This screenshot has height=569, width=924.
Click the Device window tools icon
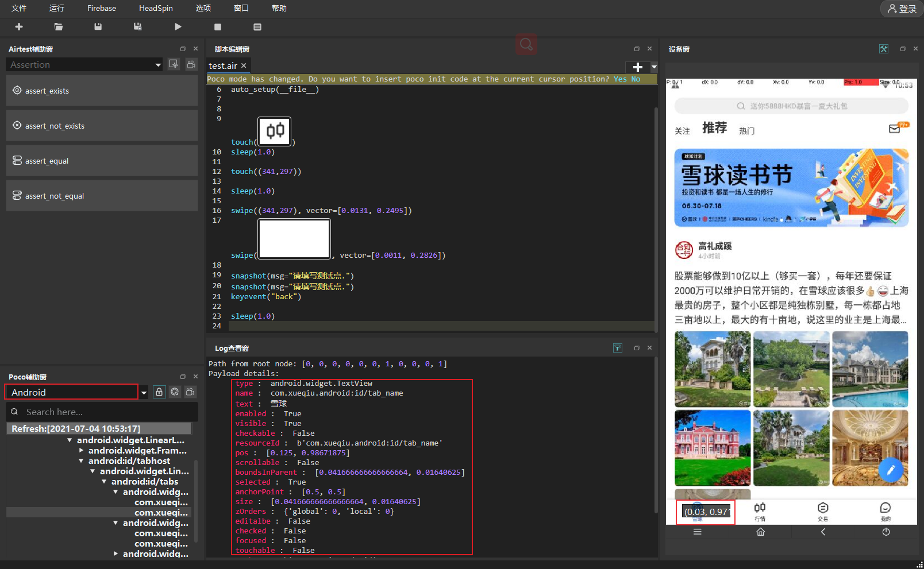point(884,49)
